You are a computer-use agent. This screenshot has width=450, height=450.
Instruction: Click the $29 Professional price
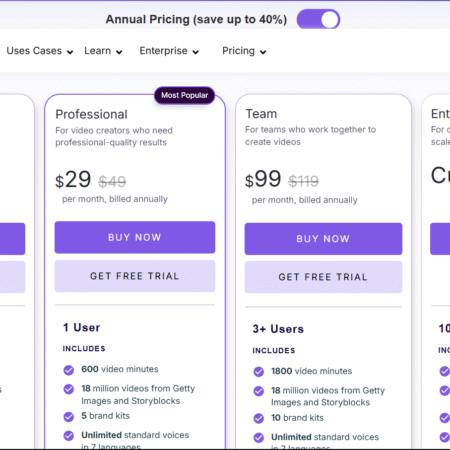(73, 180)
